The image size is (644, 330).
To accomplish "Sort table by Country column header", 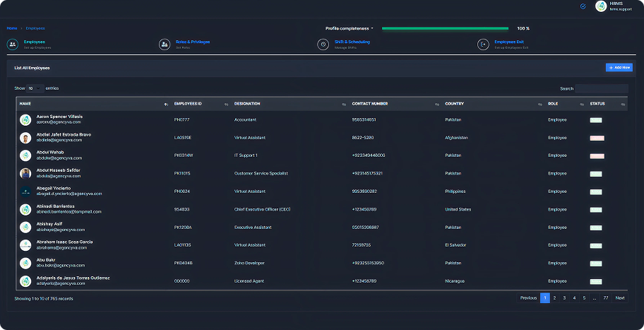I will (x=454, y=104).
